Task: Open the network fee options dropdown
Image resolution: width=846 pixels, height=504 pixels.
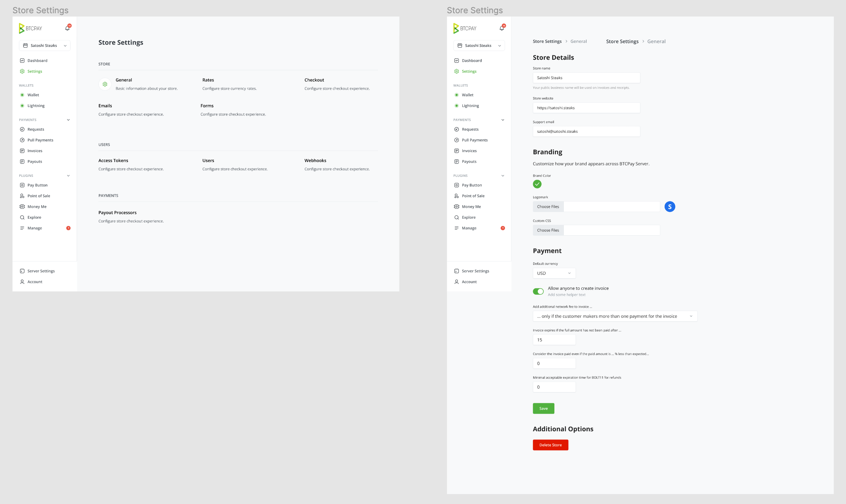Action: coord(614,316)
